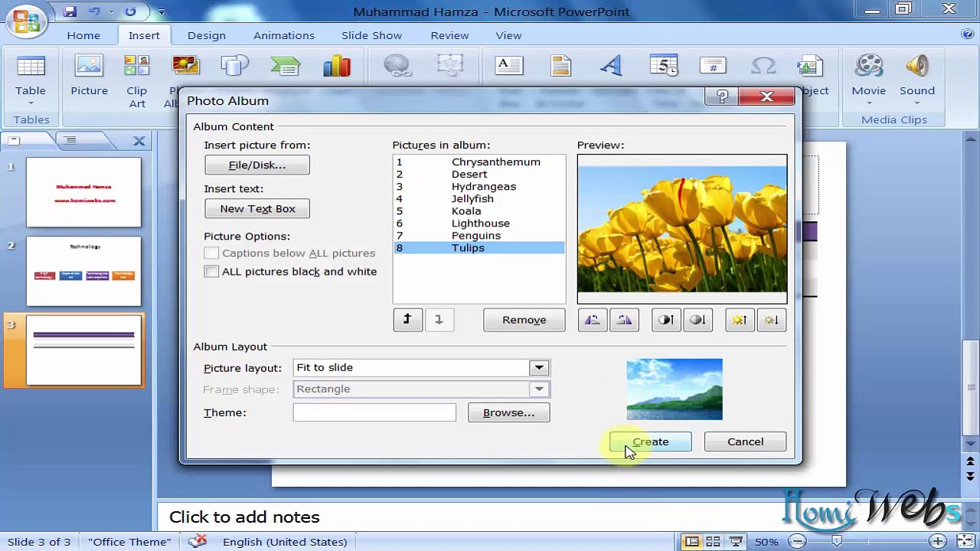
Task: Click the Picture icon in the ribbon
Action: point(89,67)
